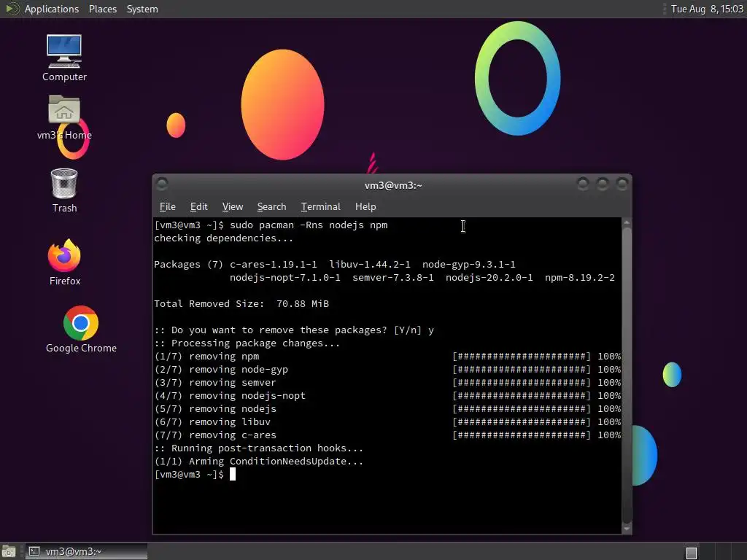This screenshot has width=747, height=560.
Task: Maximize the terminal window
Action: [602, 183]
